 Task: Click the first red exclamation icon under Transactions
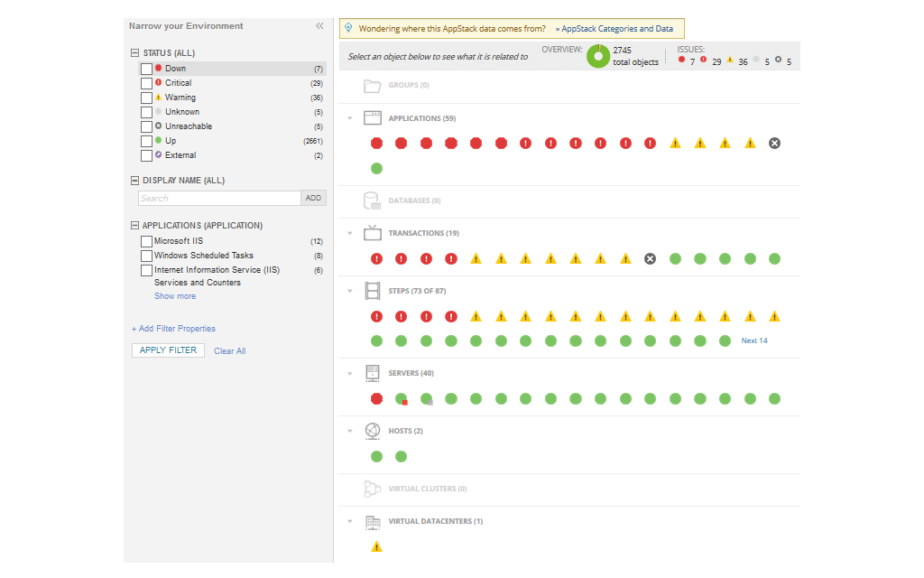376,258
